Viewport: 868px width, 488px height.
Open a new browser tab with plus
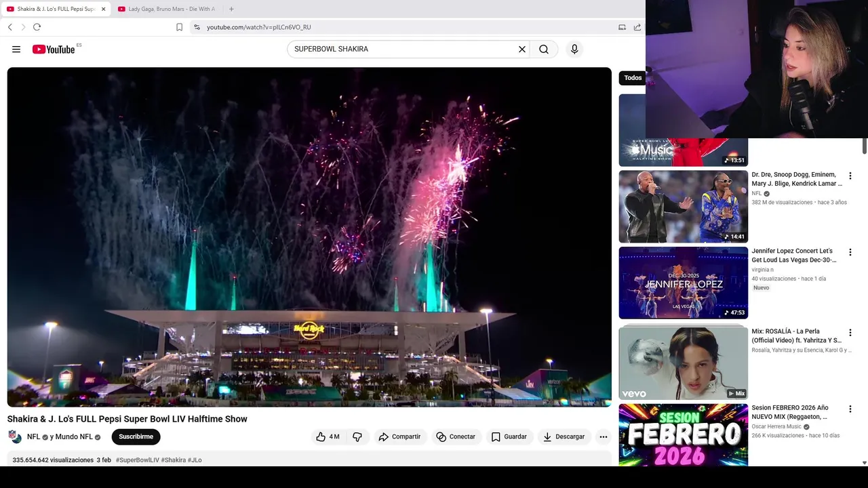click(x=231, y=9)
